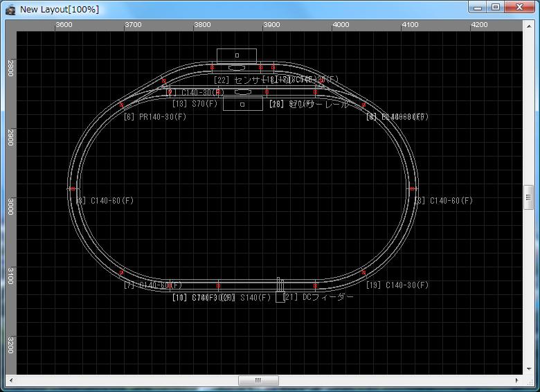Click the horizontal scrollbar right arrow
540x392 pixels.
(x=517, y=380)
